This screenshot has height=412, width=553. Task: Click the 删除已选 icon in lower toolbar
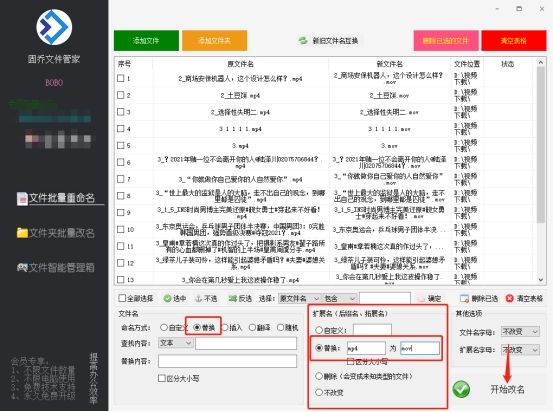464,299
